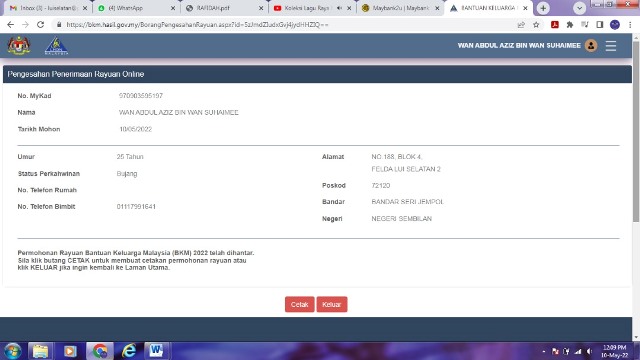Click the Cetak button
Screen dimensions: 640x360
coord(300,304)
